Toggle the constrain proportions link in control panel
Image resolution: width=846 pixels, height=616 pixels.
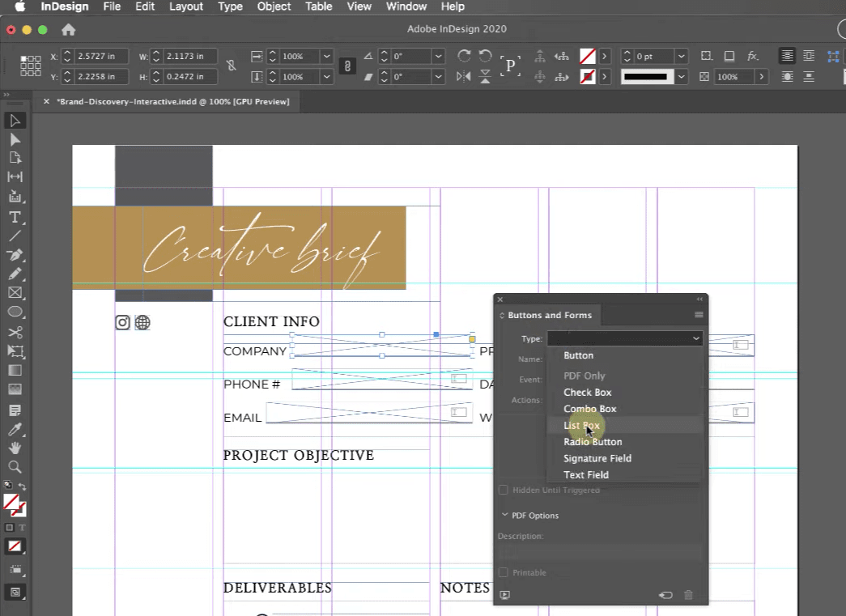[x=347, y=66]
